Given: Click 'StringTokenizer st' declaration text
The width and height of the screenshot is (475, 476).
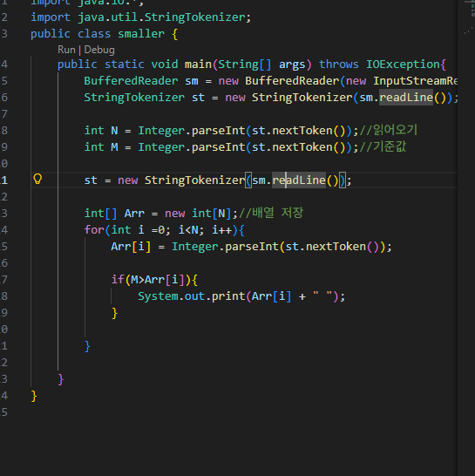Looking at the screenshot, I should tap(144, 98).
